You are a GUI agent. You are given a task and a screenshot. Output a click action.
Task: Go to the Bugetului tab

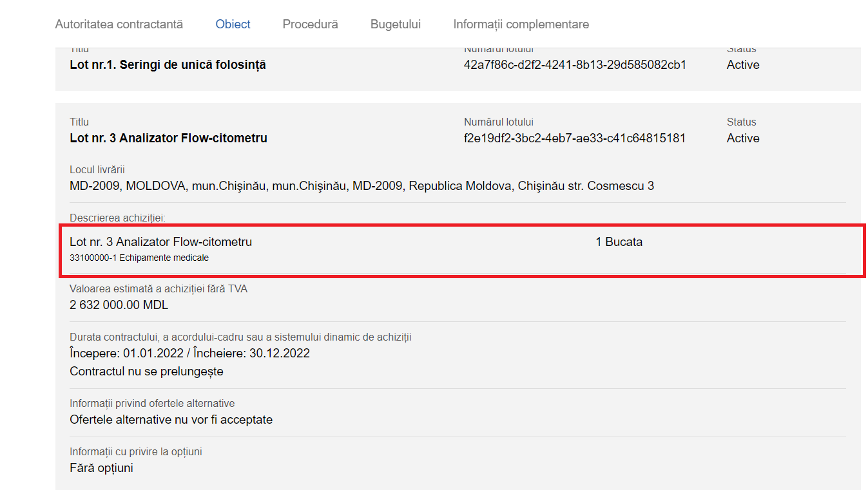click(395, 24)
